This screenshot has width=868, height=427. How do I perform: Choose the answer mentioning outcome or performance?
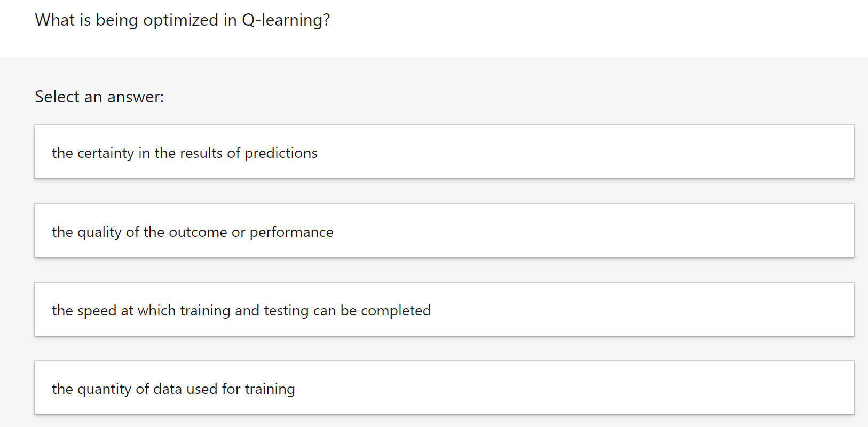pyautogui.click(x=444, y=231)
